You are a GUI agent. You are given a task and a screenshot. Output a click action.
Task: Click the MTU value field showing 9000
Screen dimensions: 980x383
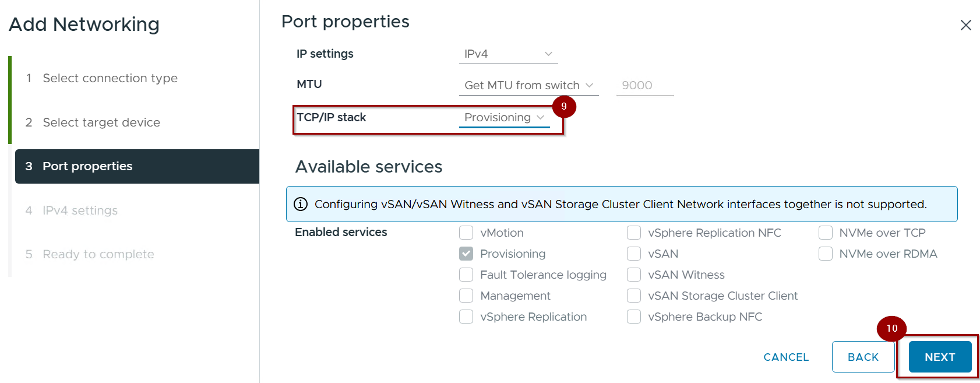(x=644, y=85)
